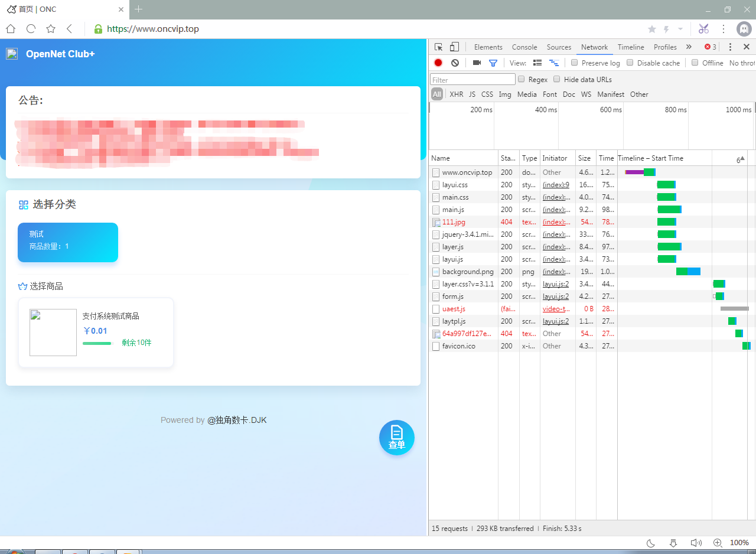
Task: Select the favicon.ico request row
Action: 592,346
